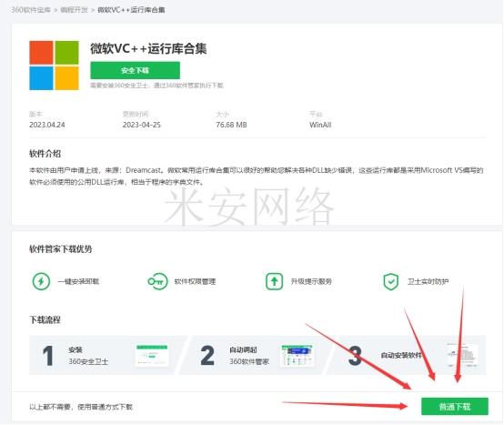Viewport: 504px width, 425px height.
Task: Click the green 安全下载 button
Action: point(135,70)
